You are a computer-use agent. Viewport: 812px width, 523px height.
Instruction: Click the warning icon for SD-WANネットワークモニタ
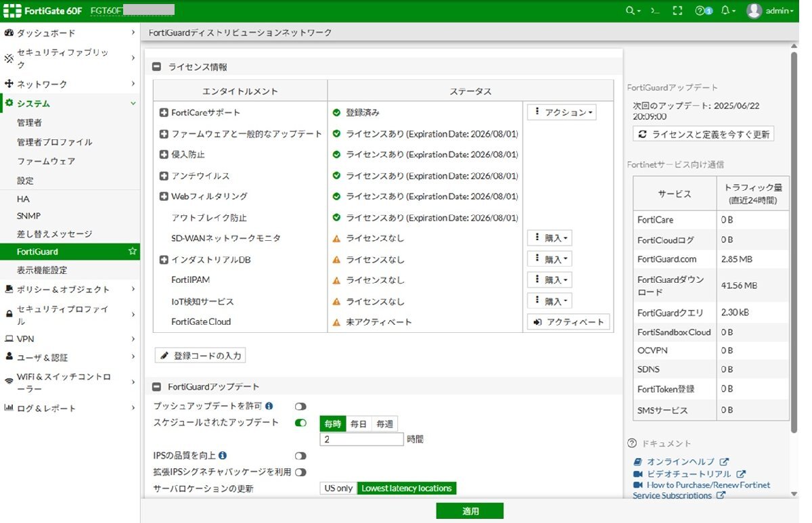(x=336, y=239)
